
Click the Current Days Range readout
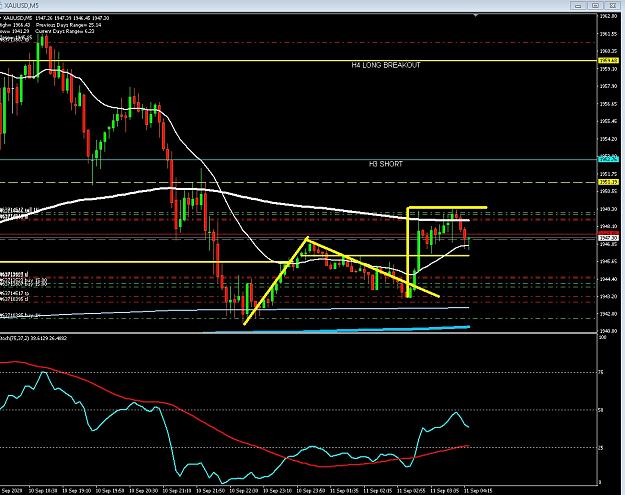pos(65,31)
